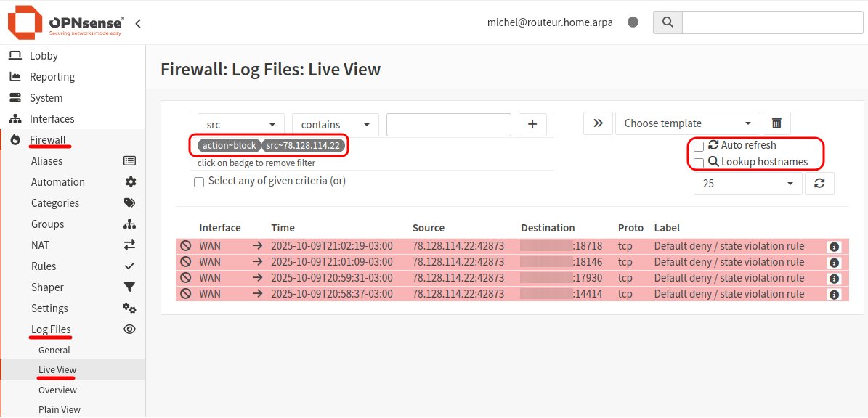Click the info icon on the 21:02:19 log row
The height and width of the screenshot is (418, 868).
pyautogui.click(x=834, y=247)
